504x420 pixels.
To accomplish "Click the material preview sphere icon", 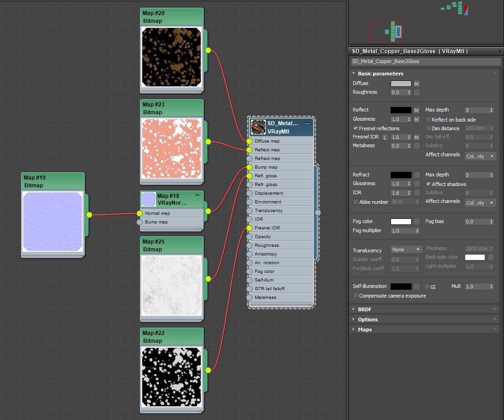I will [x=258, y=127].
